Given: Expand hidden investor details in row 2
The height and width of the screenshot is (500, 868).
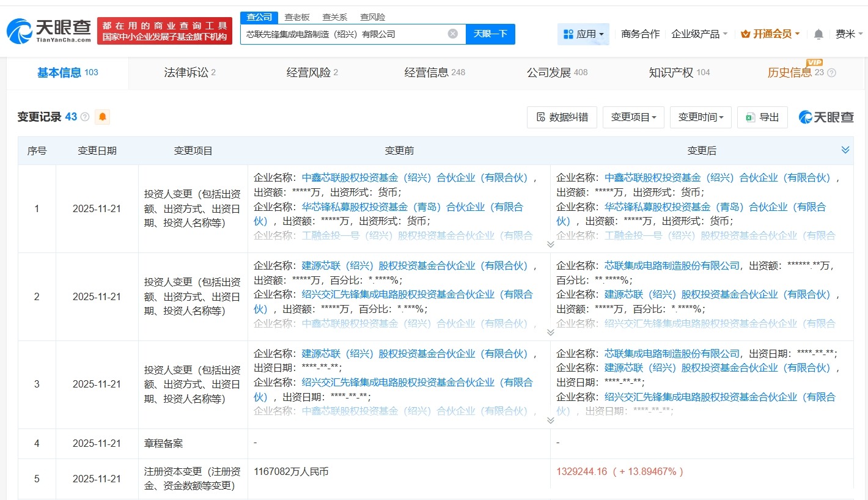Looking at the screenshot, I should 550,332.
